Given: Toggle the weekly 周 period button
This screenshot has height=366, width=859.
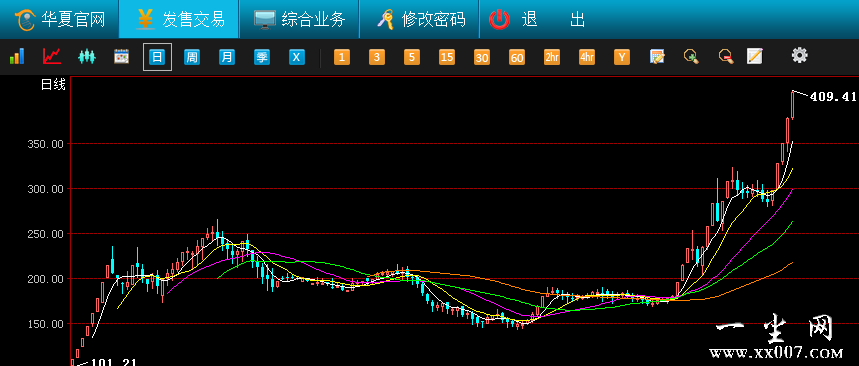Looking at the screenshot, I should (192, 57).
